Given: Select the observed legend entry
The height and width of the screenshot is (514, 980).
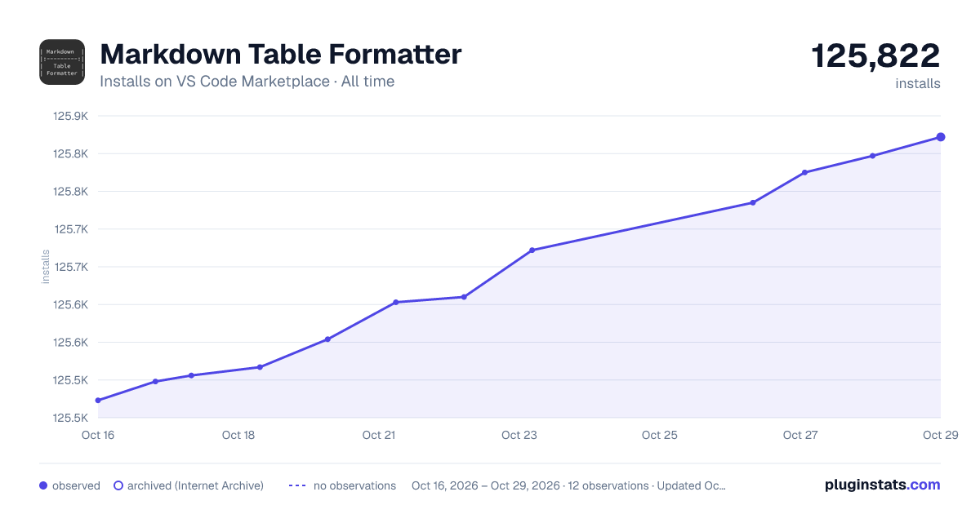Looking at the screenshot, I should (69, 485).
